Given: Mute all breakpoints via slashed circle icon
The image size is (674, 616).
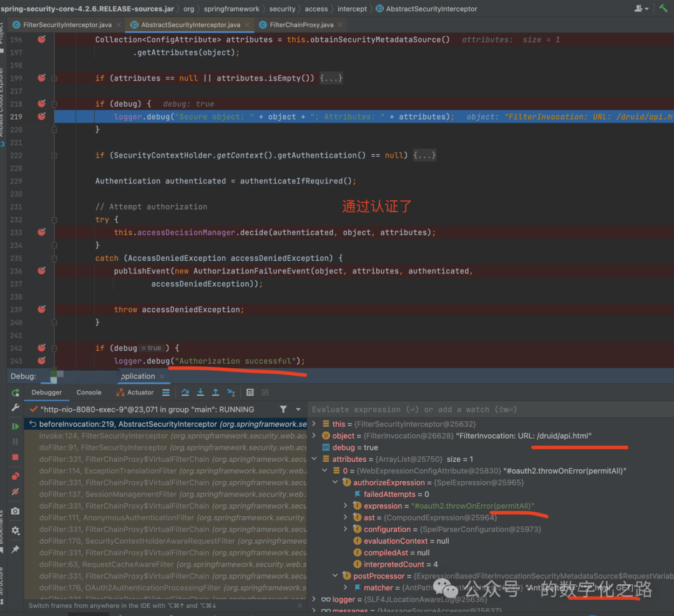Looking at the screenshot, I should [x=16, y=492].
